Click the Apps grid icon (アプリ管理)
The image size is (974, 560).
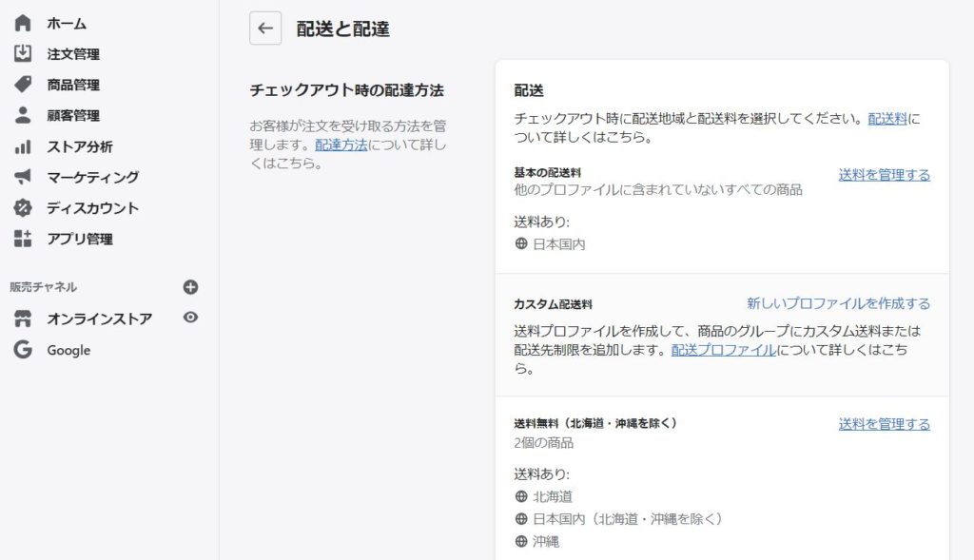(x=23, y=239)
